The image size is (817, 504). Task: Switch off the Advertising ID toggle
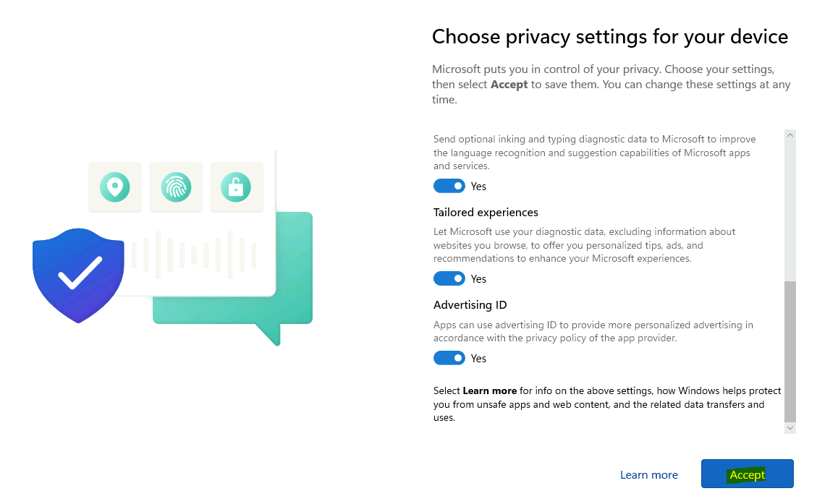(449, 358)
